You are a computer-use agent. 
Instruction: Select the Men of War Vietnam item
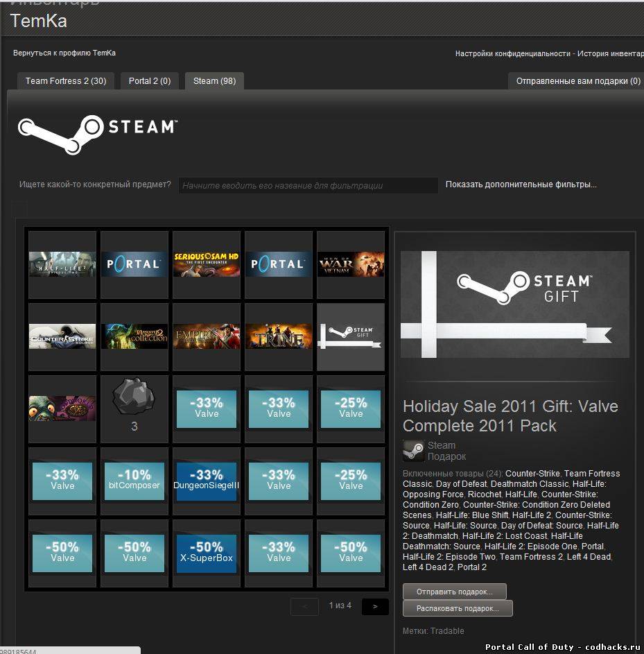tap(351, 264)
